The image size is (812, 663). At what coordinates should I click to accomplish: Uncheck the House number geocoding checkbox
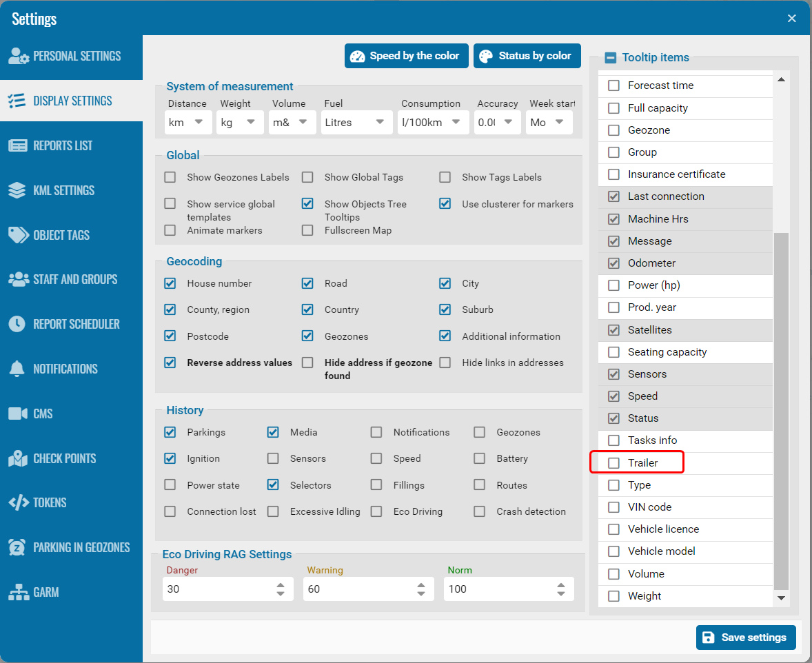click(170, 283)
